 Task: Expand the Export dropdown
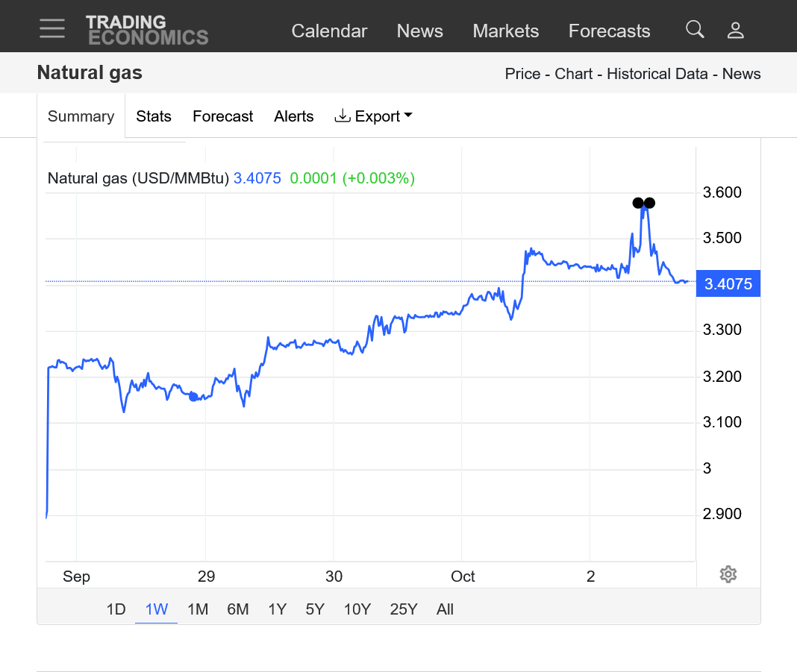373,116
